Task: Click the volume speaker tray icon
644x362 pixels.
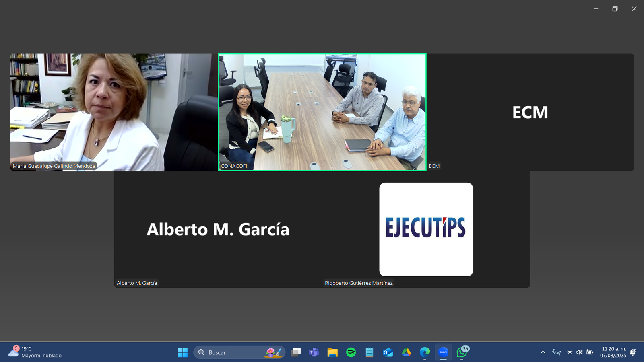Action: point(579,352)
